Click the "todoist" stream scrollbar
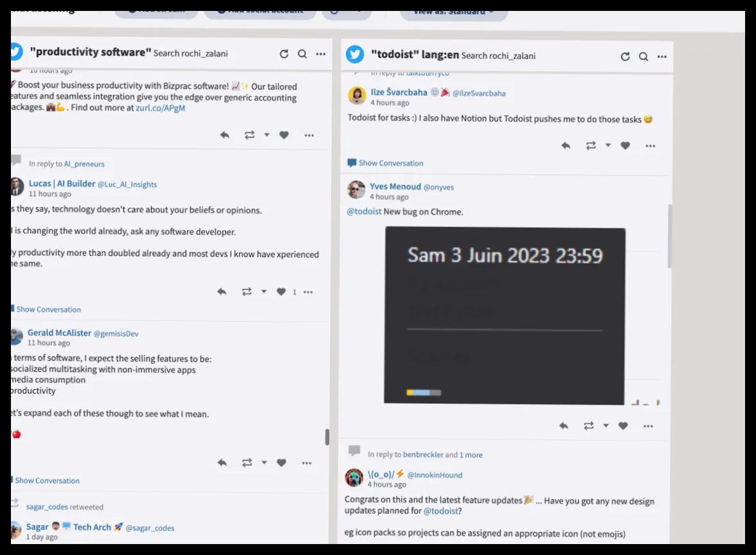This screenshot has width=756, height=555. tap(670, 236)
